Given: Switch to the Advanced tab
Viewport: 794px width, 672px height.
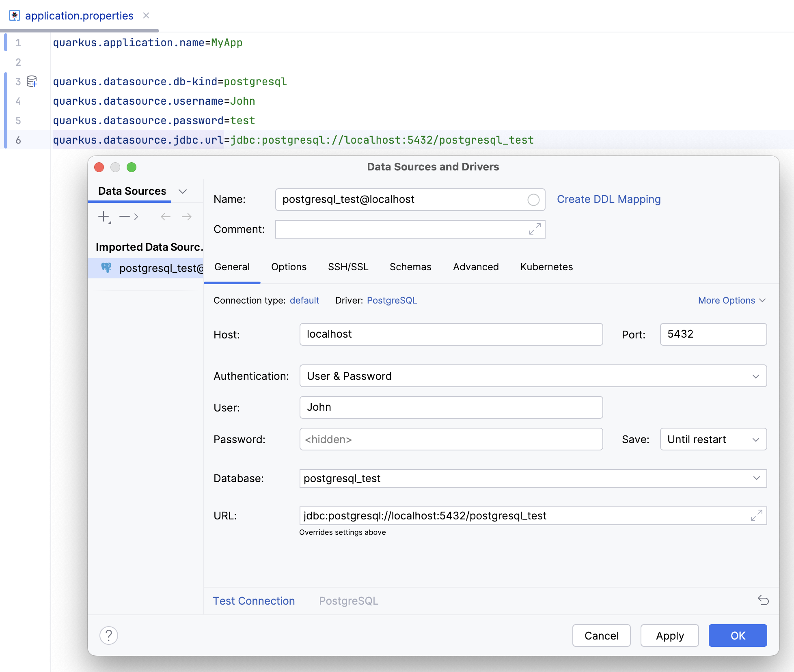Looking at the screenshot, I should (x=475, y=267).
